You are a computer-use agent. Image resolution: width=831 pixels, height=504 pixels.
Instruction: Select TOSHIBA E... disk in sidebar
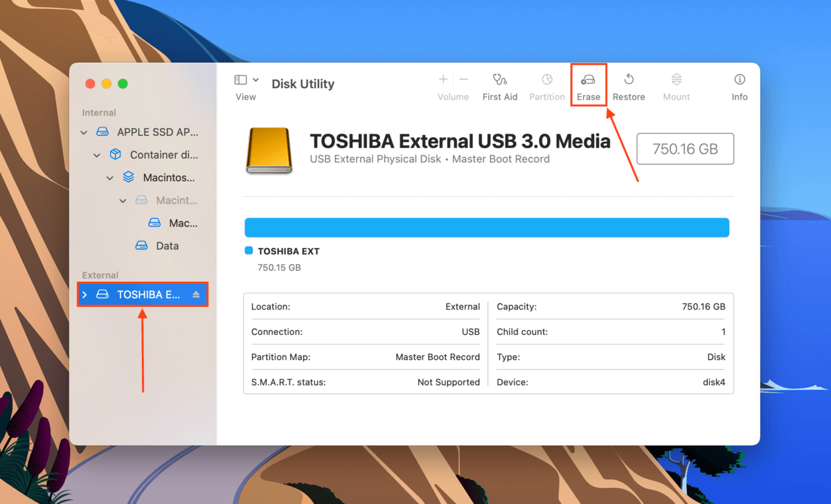142,295
